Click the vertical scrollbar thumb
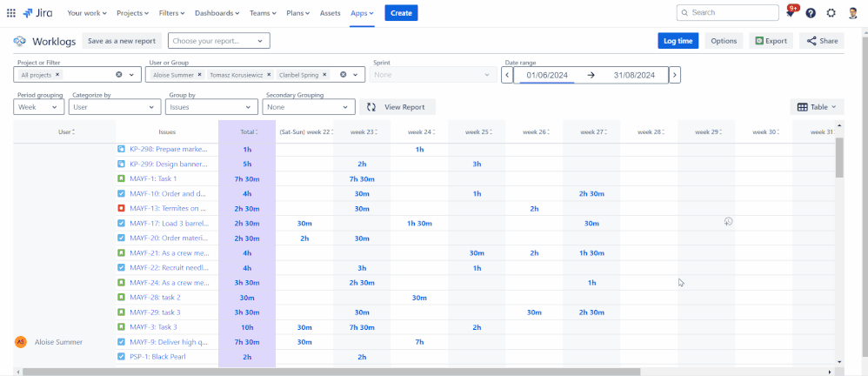 pos(839,158)
